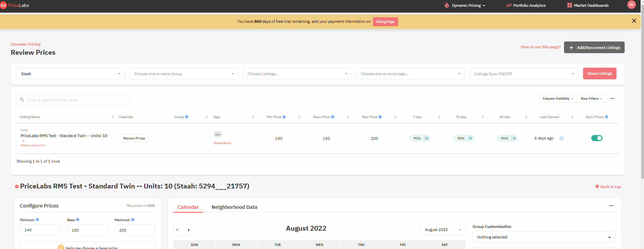
Task: Dismiss the free trial banner
Action: 634,21
